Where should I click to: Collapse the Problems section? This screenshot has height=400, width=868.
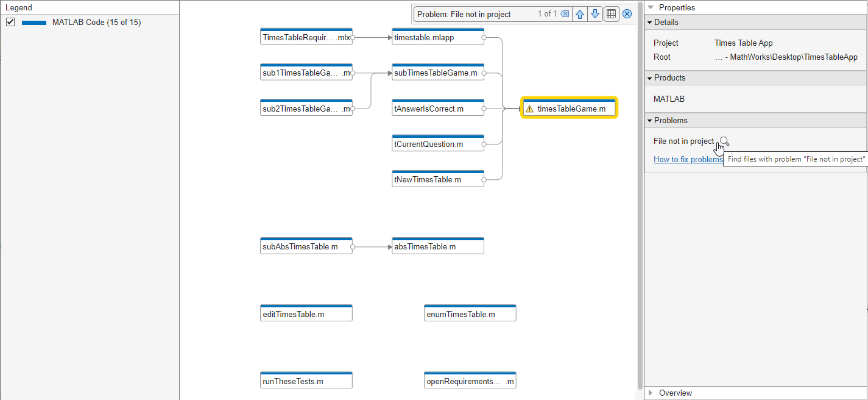coord(650,121)
